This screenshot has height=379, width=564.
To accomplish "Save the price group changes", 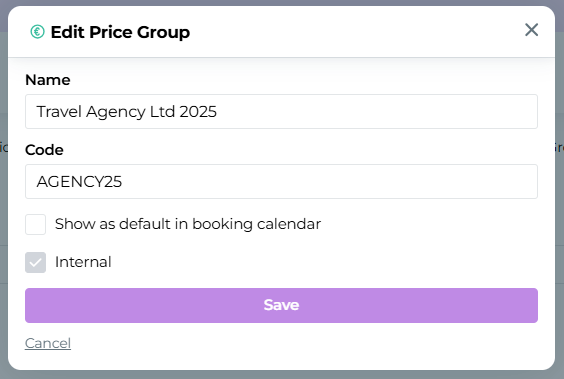I will pos(281,305).
